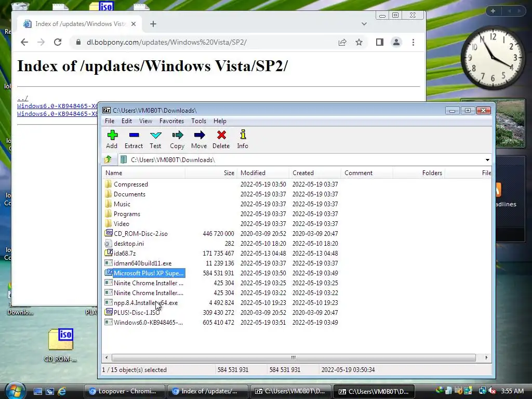
Task: Add a gadget with sidebar plus button
Action: coord(493,11)
